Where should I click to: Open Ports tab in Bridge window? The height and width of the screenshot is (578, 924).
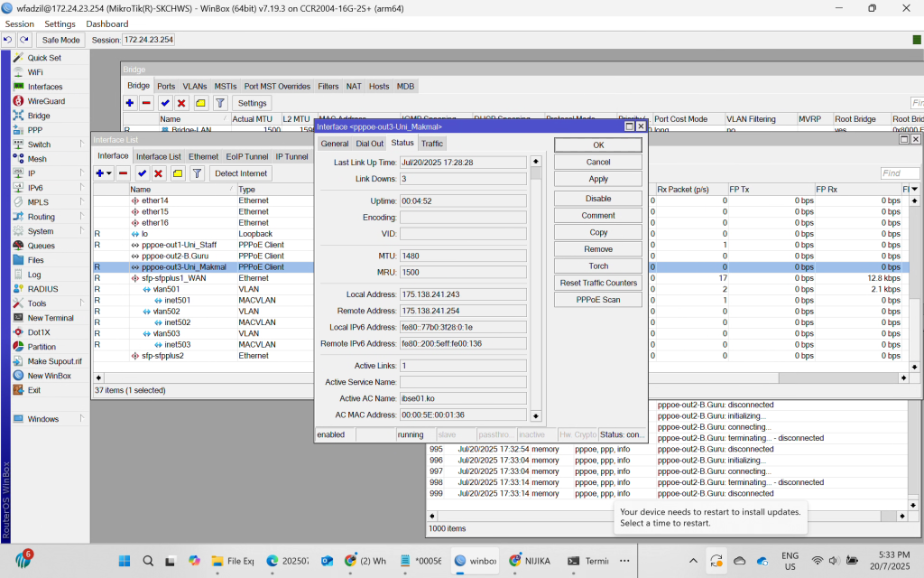click(x=166, y=86)
